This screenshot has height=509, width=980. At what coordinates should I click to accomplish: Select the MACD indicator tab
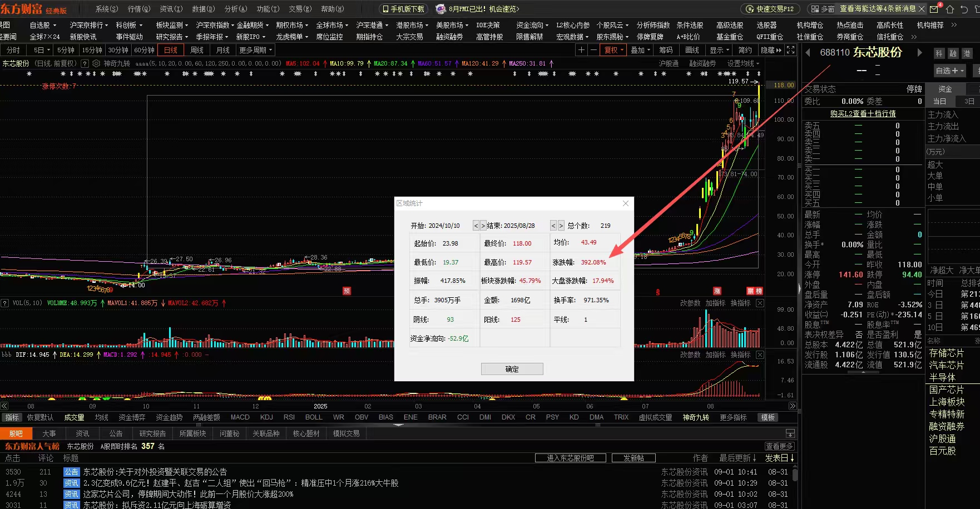pos(240,417)
